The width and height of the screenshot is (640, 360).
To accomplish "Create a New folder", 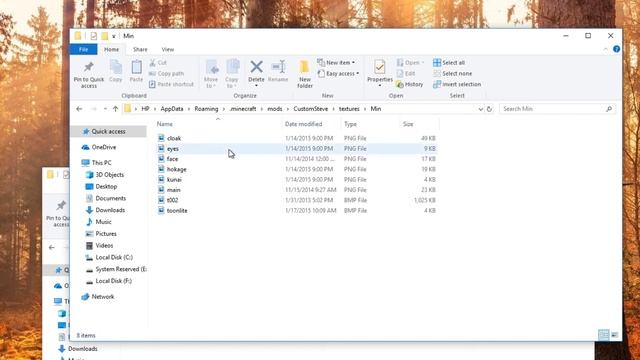I will [304, 74].
